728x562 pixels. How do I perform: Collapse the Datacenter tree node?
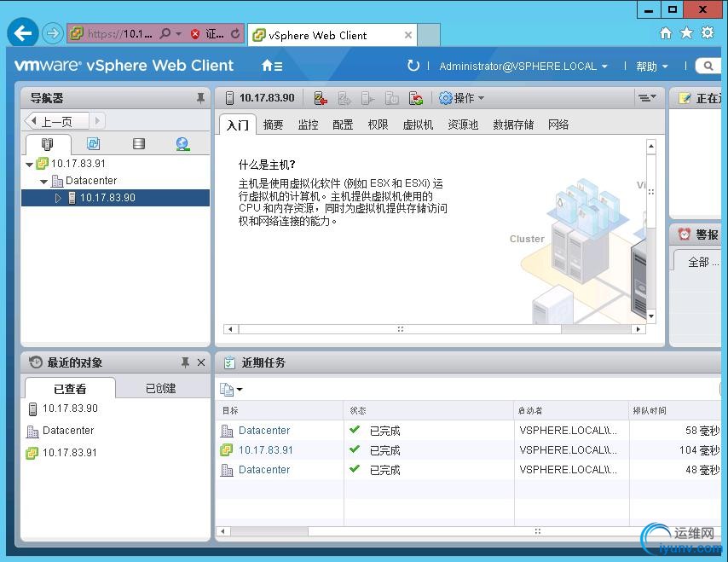[43, 182]
